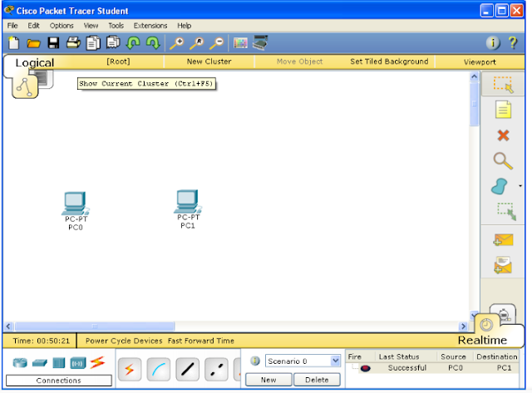Screen dimensions: 532x393
Task: Click the Successful status cell
Action: (407, 368)
